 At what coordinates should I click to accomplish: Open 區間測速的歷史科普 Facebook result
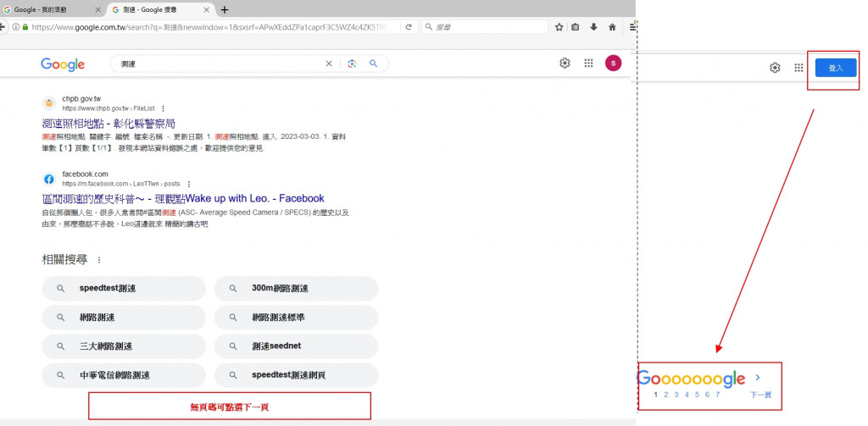click(183, 198)
